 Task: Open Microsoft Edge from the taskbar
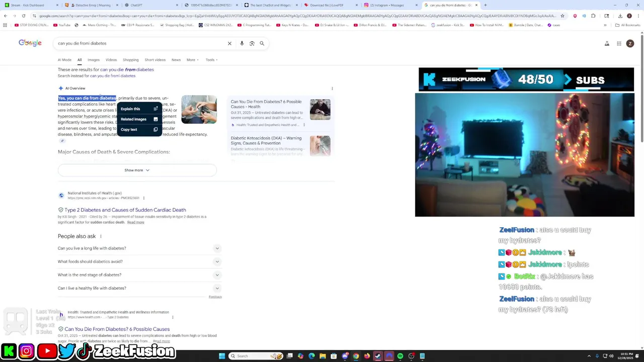311,356
